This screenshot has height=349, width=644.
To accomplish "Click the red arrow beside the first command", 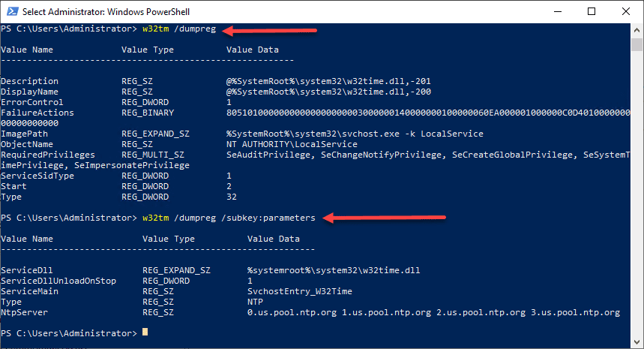I will [x=270, y=31].
